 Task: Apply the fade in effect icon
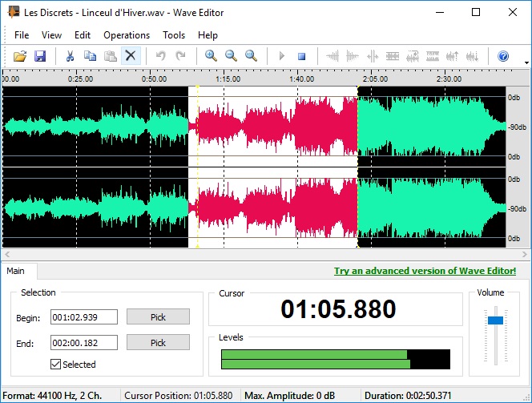[332, 56]
